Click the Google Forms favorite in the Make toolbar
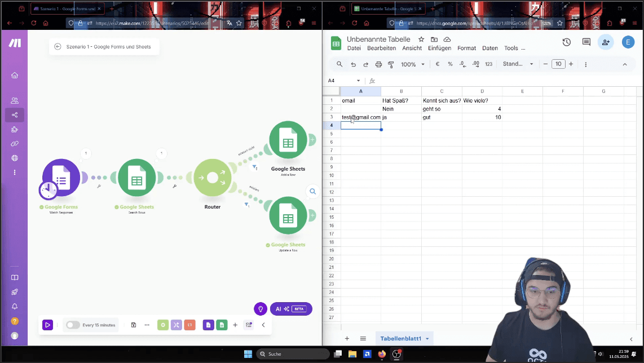Viewport: 644px width, 363px height. [208, 325]
